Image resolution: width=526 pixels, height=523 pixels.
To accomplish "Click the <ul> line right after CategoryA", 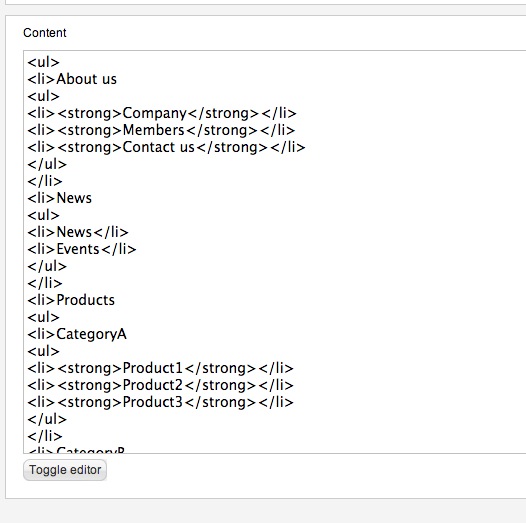I will pos(44,351).
